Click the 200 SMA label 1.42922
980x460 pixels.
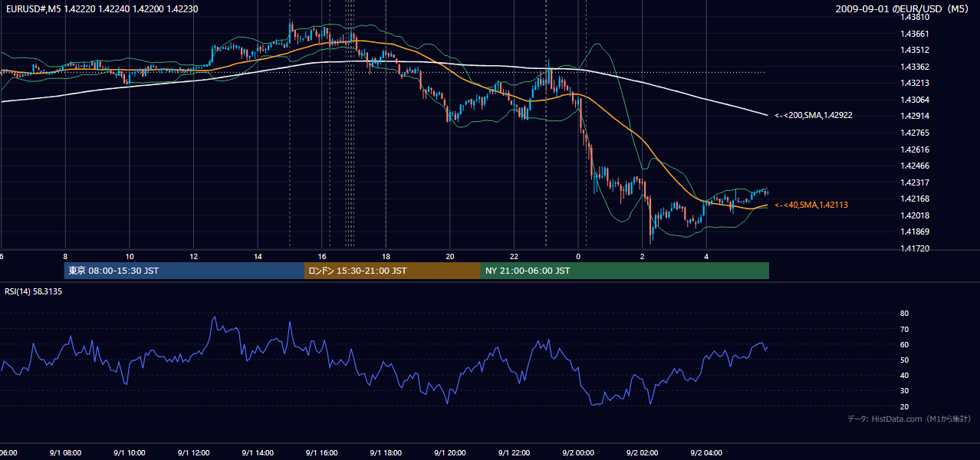[x=814, y=115]
